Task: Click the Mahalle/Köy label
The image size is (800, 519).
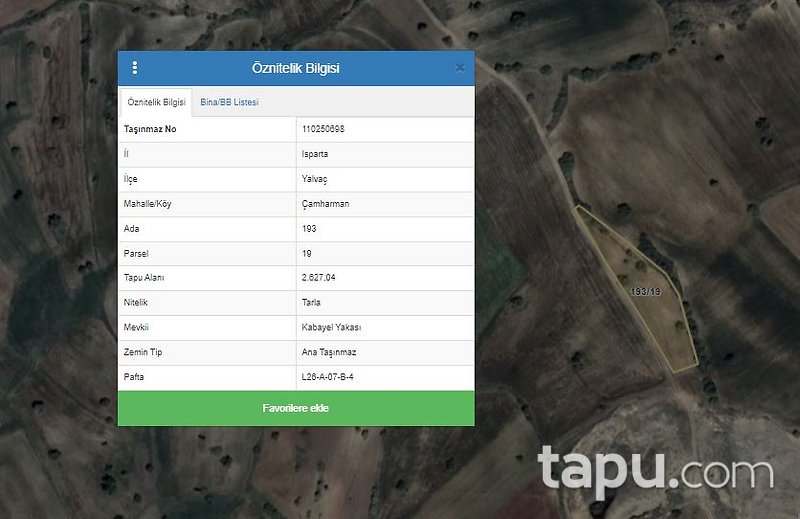Action: tap(147, 204)
